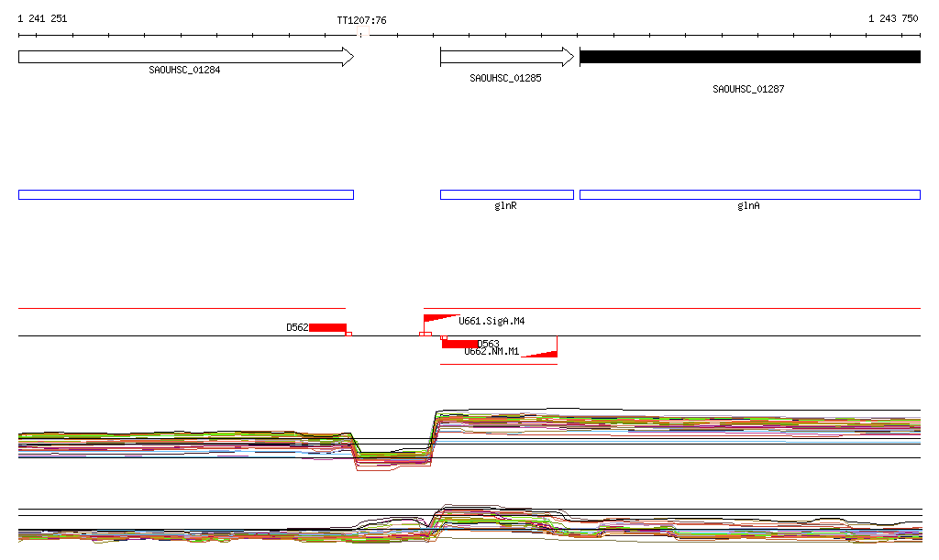Viewport: 939px width, 560px height.
Task: Click the black SAOUHSC_01287 gene bar
Action: click(x=750, y=57)
